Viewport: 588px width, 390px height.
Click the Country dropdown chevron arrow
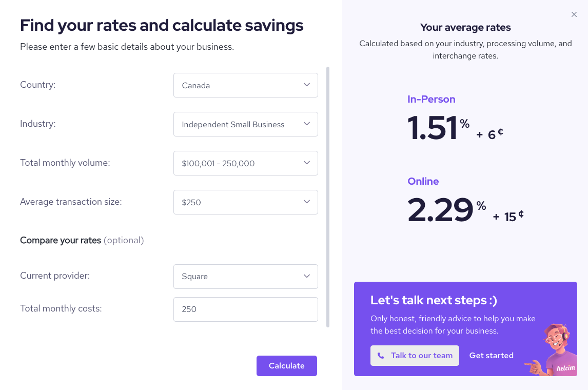(307, 85)
